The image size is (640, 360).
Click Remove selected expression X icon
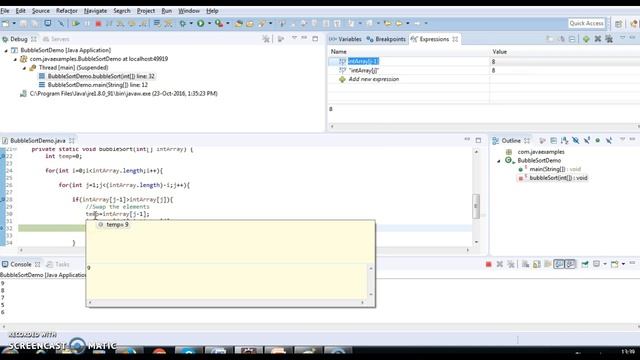tap(598, 39)
